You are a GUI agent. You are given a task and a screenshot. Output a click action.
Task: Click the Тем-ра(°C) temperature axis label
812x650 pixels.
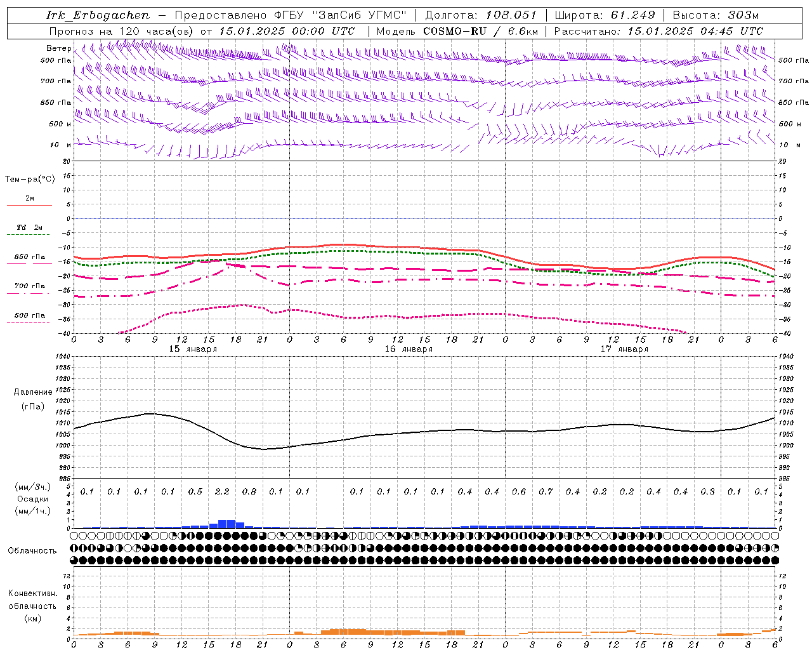coord(30,180)
